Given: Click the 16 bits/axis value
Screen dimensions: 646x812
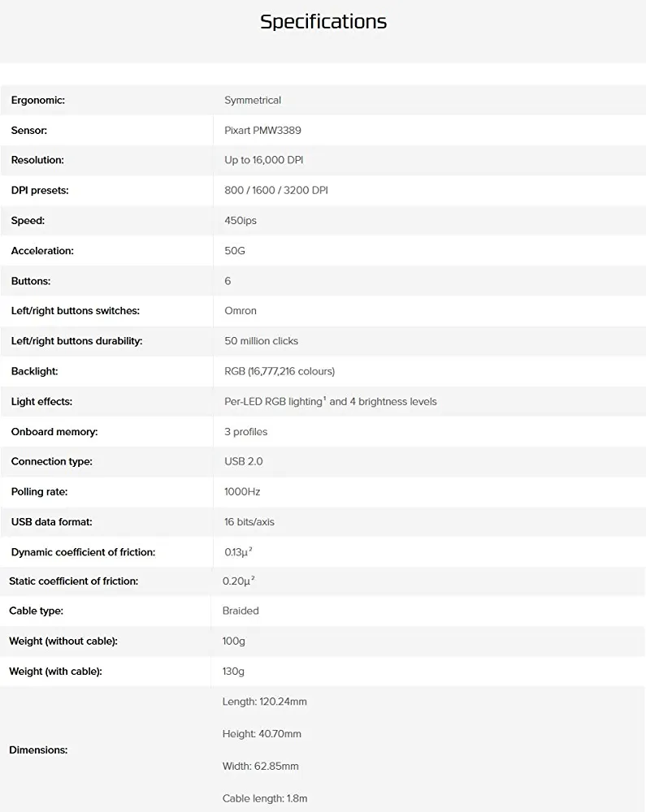Looking at the screenshot, I should pyautogui.click(x=249, y=521).
